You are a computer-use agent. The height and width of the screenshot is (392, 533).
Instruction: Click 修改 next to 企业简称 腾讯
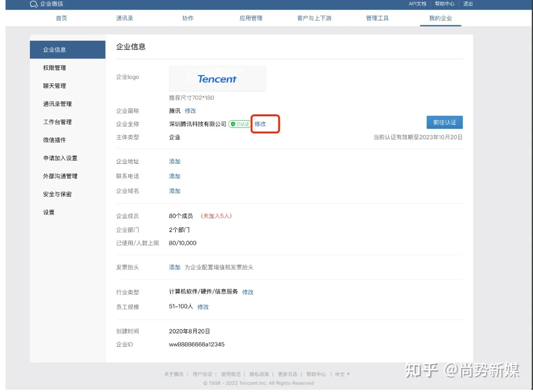click(x=190, y=111)
